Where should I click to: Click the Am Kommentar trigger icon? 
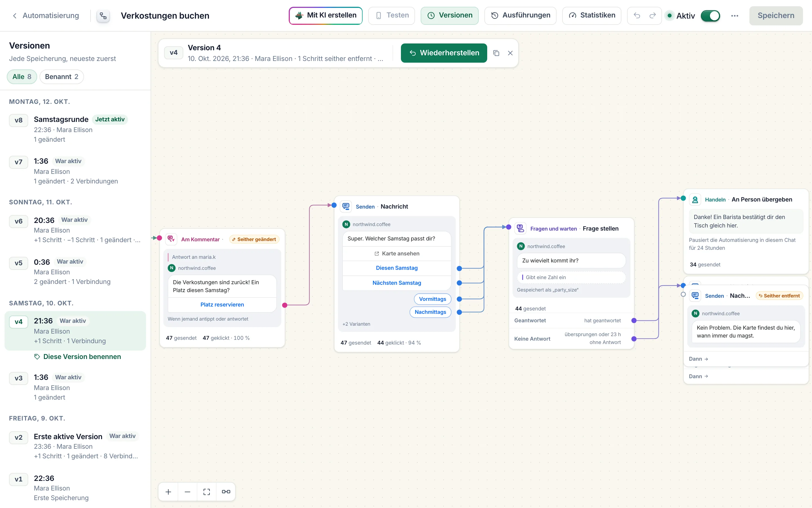tap(171, 239)
